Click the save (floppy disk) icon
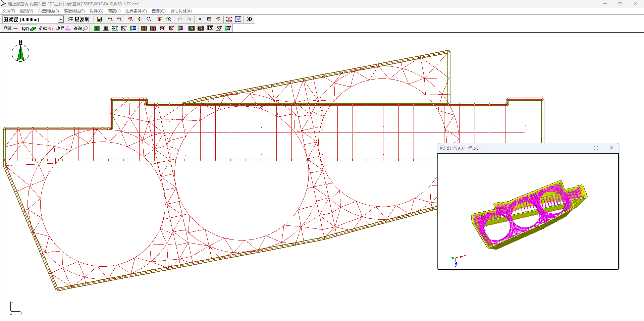 [x=99, y=19]
